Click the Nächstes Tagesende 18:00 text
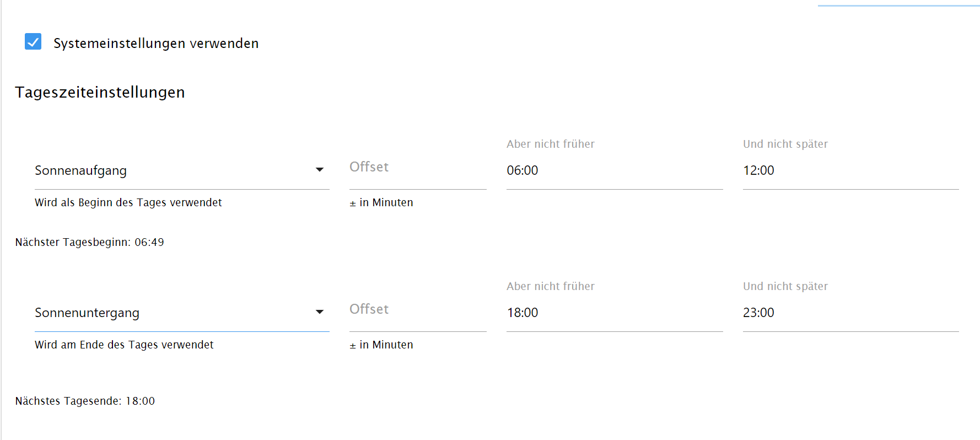This screenshot has width=980, height=440. point(85,401)
